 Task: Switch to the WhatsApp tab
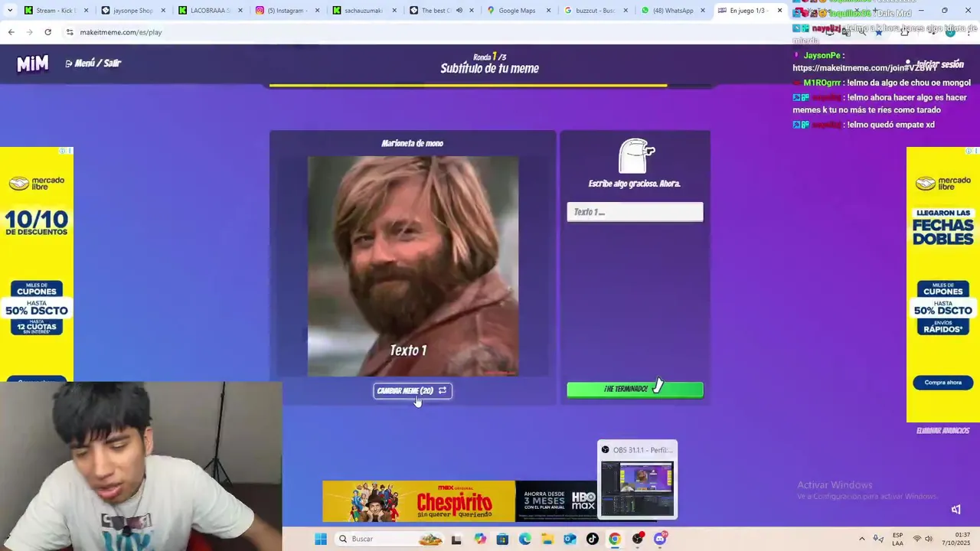[x=672, y=11]
